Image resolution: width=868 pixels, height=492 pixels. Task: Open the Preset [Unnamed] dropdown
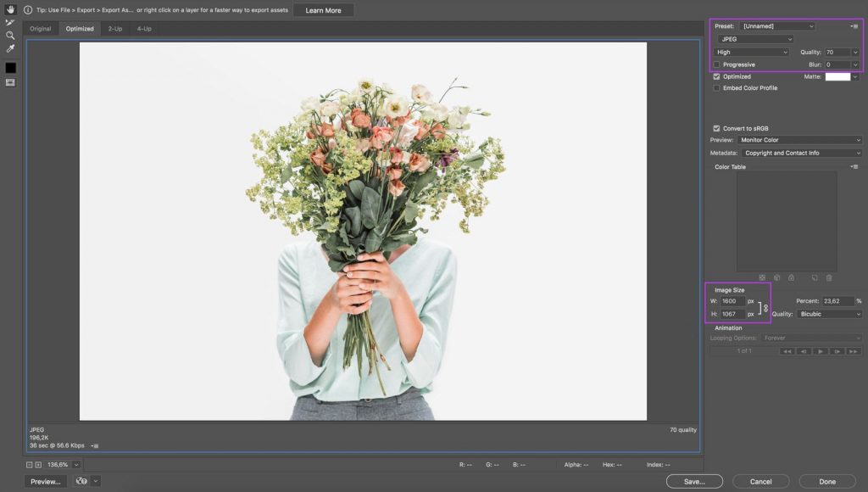pyautogui.click(x=777, y=26)
